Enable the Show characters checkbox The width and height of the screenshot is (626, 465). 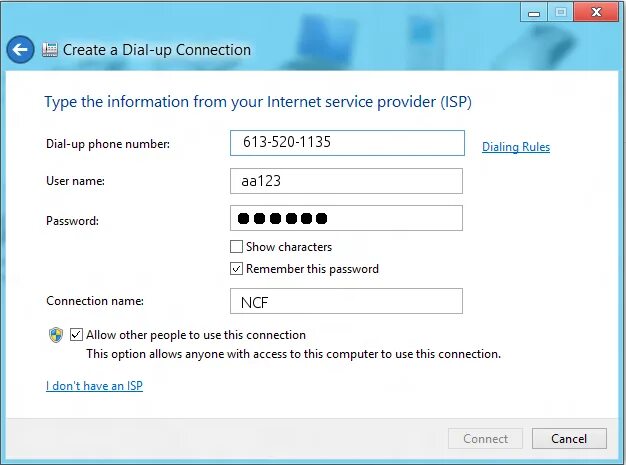click(x=236, y=247)
